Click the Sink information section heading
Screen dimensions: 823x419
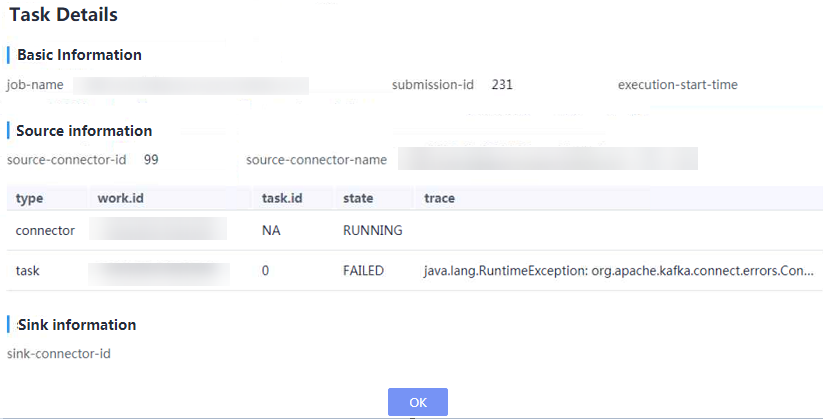(77, 325)
